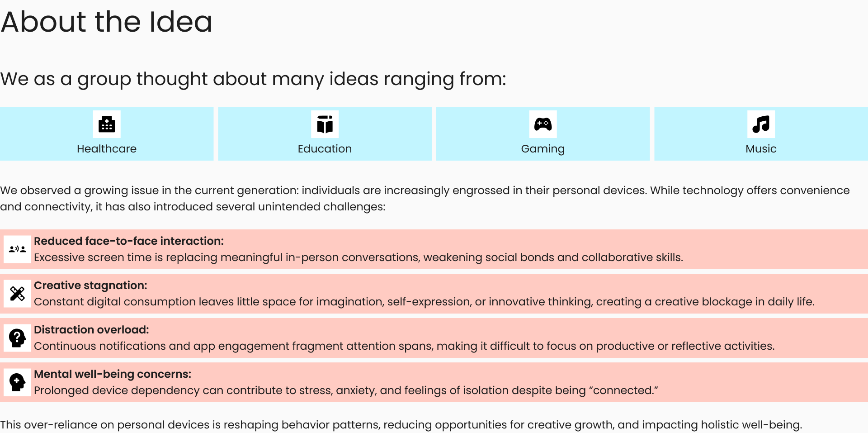868x433 pixels.
Task: Select the Healthcare label text
Action: (x=107, y=149)
